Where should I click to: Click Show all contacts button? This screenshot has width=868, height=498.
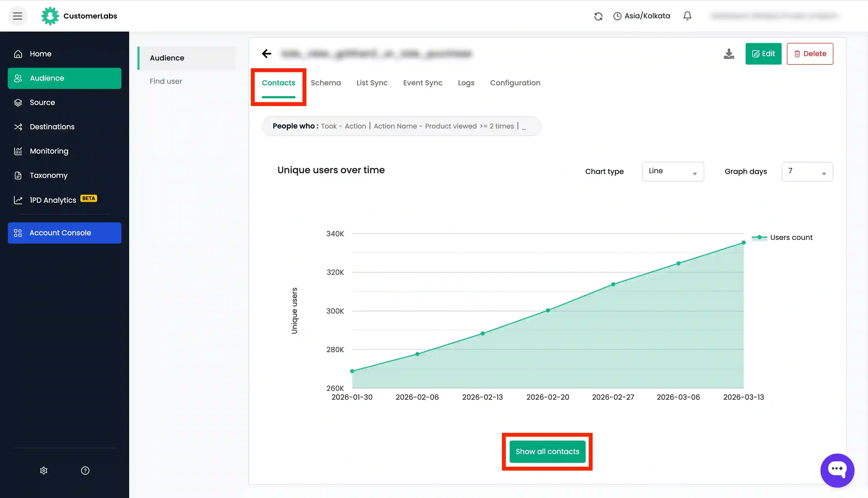[547, 451]
